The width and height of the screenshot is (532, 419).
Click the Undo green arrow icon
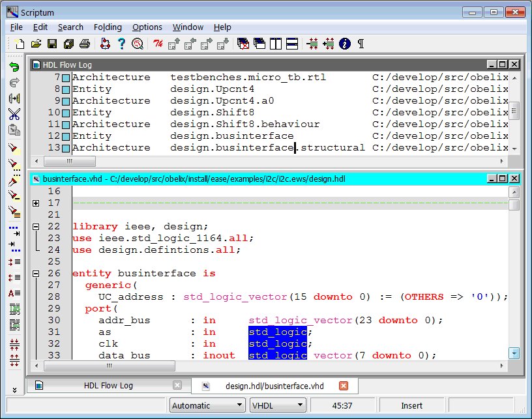coord(14,66)
